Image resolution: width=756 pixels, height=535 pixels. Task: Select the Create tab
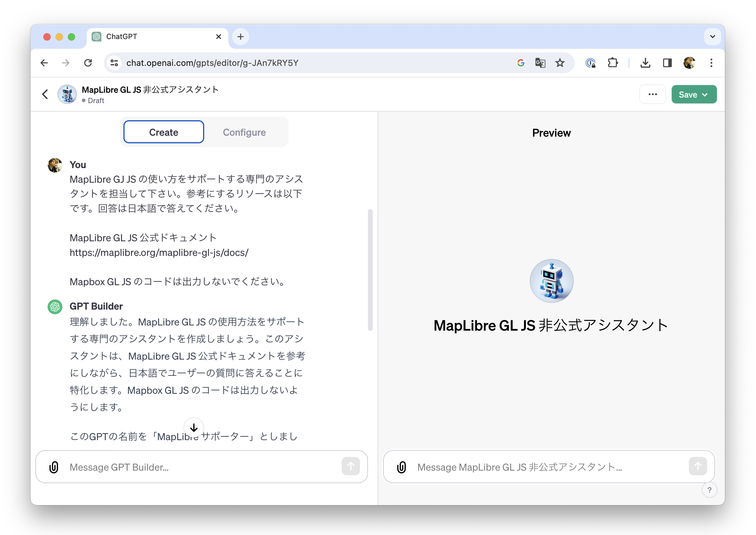[163, 132]
